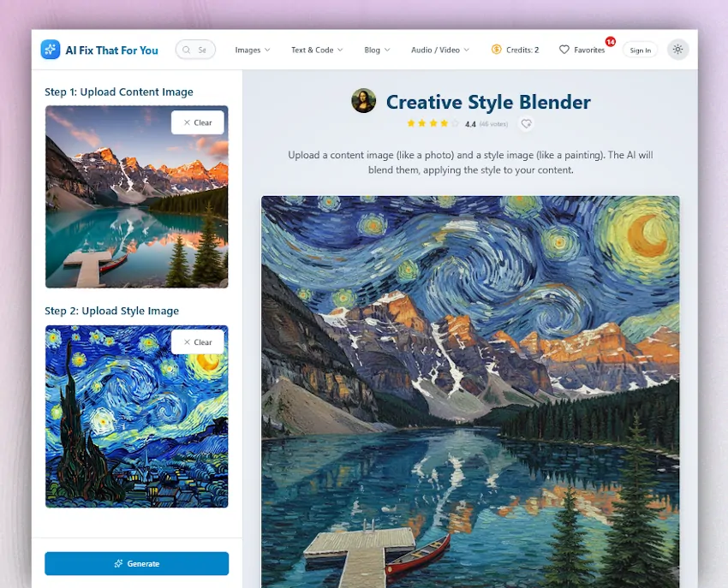
Task: Click the AI Fix That For You logo icon
Action: pos(51,49)
